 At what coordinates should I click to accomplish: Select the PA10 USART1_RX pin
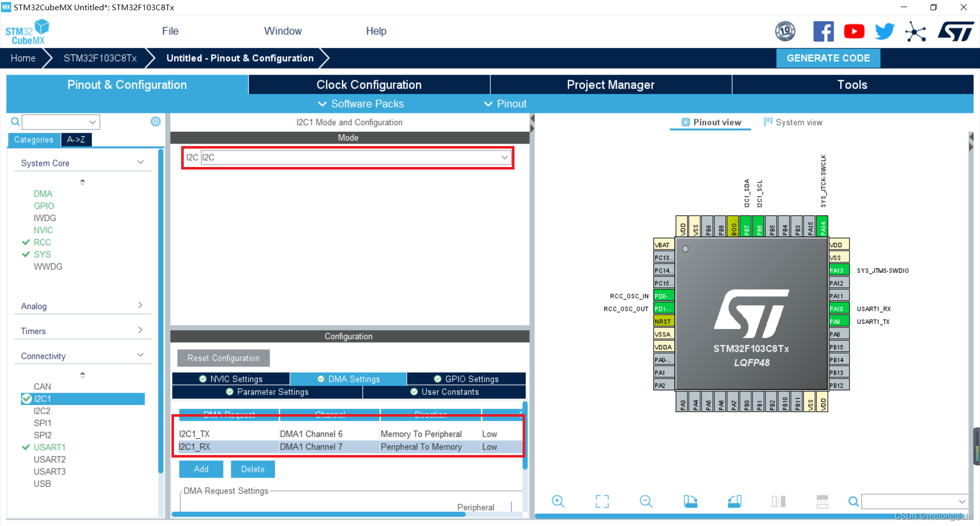click(839, 308)
